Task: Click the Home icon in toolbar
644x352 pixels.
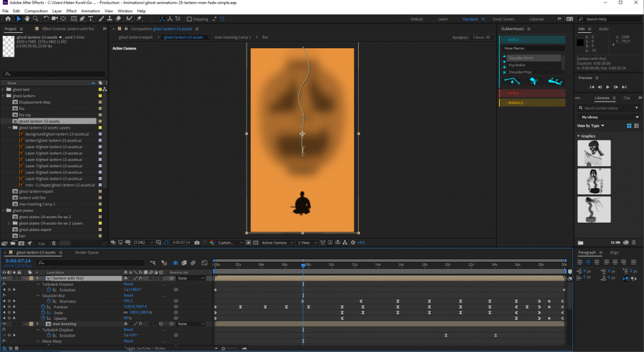Action: click(x=7, y=19)
